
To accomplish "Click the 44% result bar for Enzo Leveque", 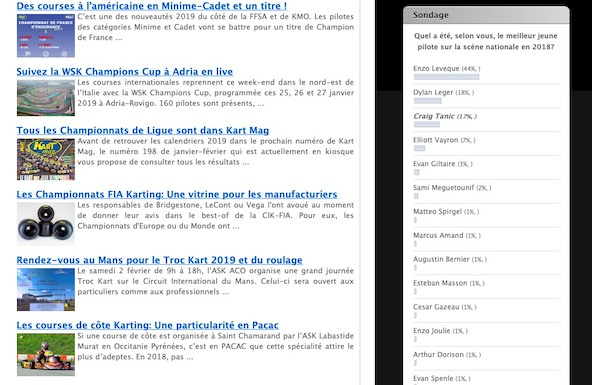I will [x=447, y=77].
